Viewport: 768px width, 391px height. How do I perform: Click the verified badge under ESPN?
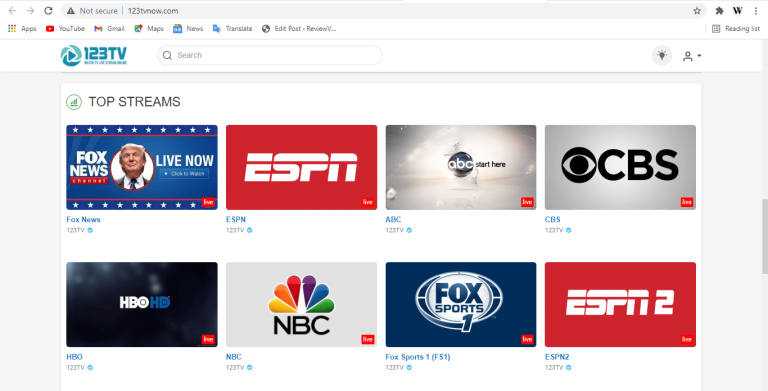click(250, 230)
